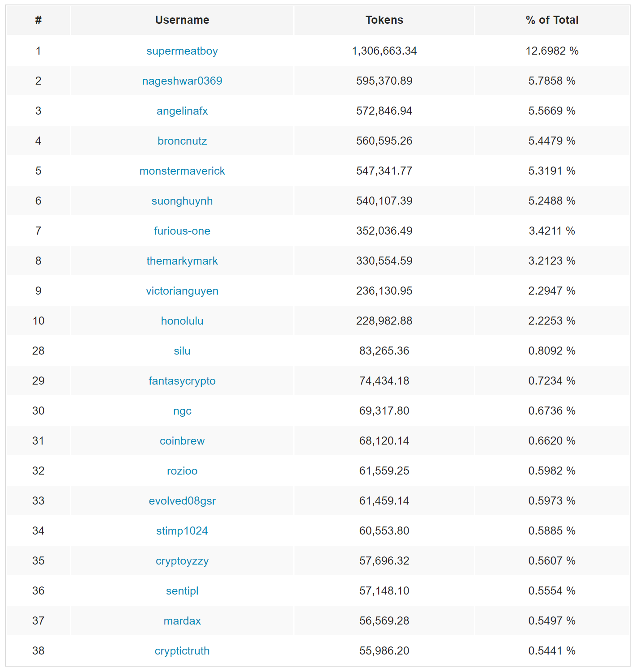Open honolulu user link

(x=182, y=321)
